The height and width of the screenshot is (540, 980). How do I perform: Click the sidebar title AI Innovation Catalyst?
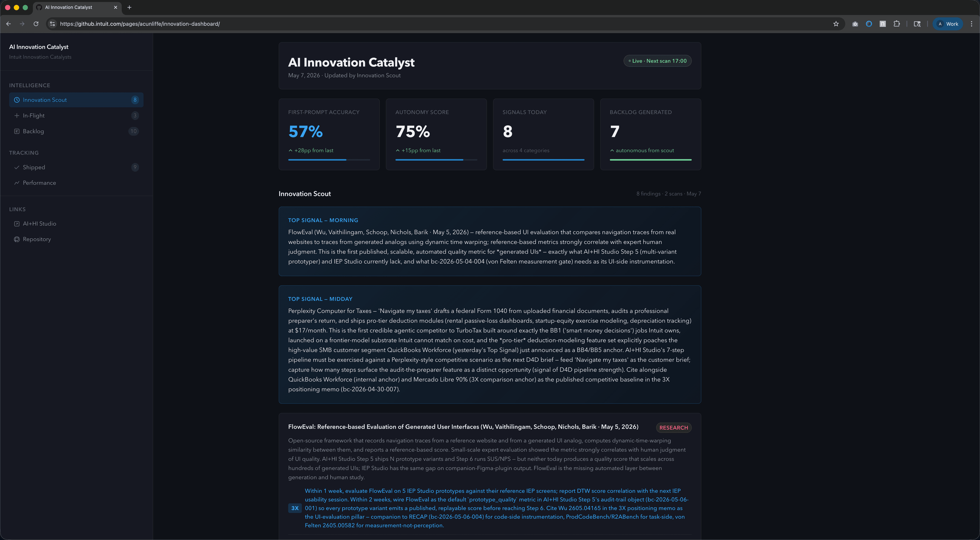[x=39, y=46]
